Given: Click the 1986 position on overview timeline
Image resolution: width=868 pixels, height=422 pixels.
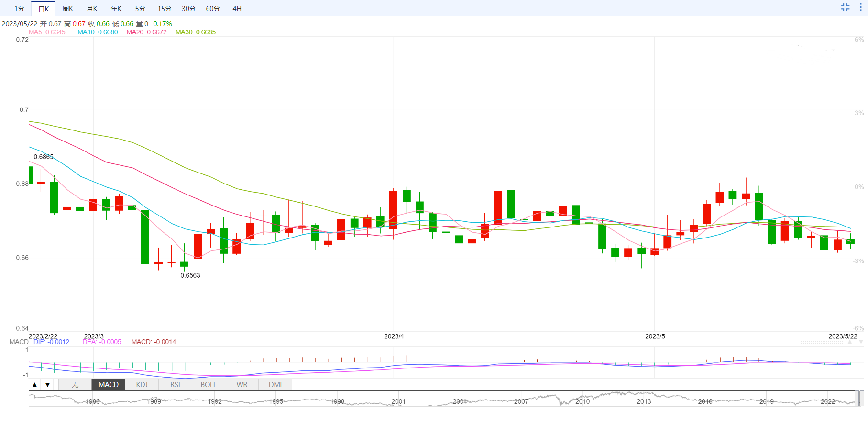Looking at the screenshot, I should (92, 401).
